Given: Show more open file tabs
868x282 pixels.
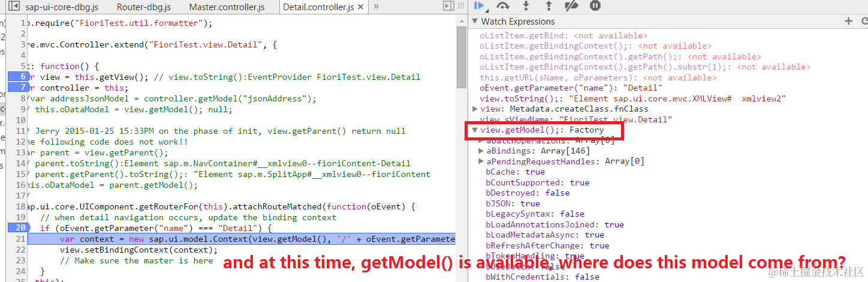Looking at the screenshot, I should coord(376,7).
